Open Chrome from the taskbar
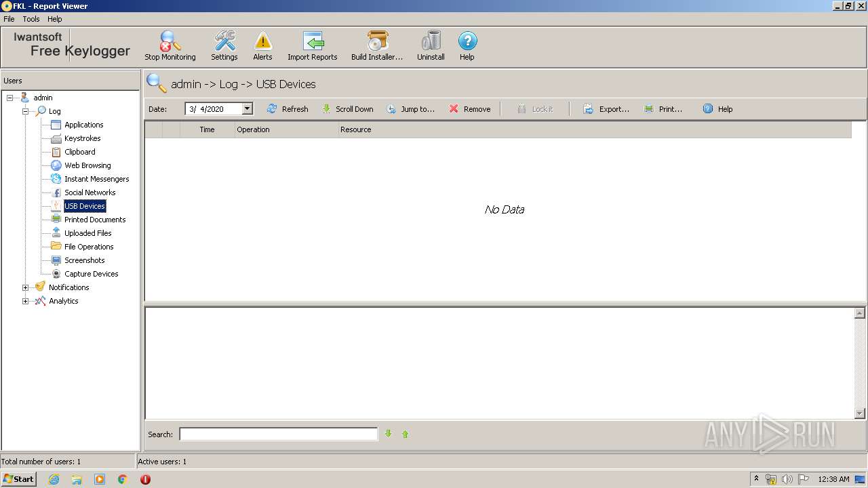Image resolution: width=868 pixels, height=488 pixels. click(x=123, y=479)
